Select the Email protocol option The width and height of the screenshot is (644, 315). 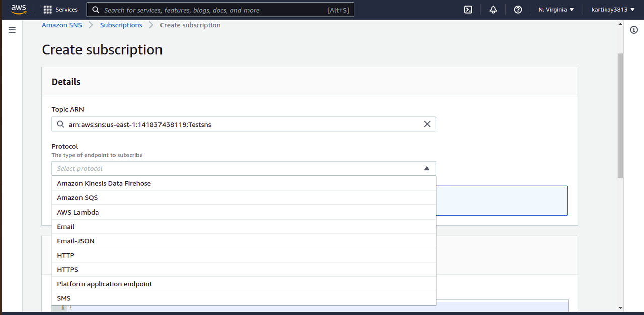(x=244, y=227)
